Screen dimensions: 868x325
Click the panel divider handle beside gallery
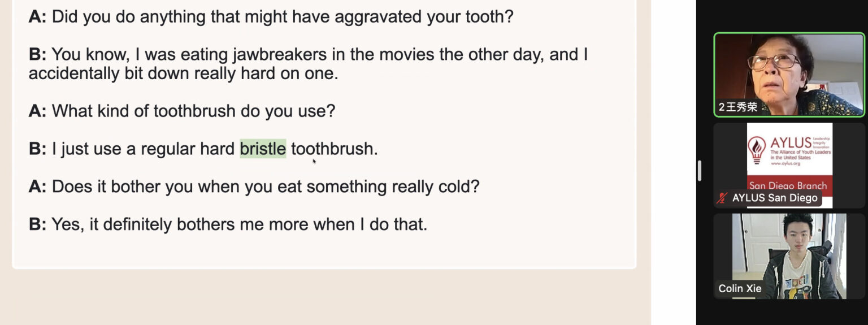tap(700, 170)
